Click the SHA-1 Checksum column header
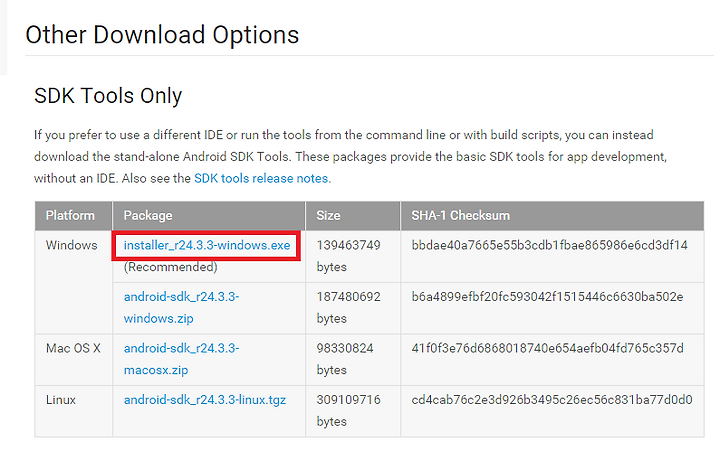720x451 pixels. click(x=461, y=215)
